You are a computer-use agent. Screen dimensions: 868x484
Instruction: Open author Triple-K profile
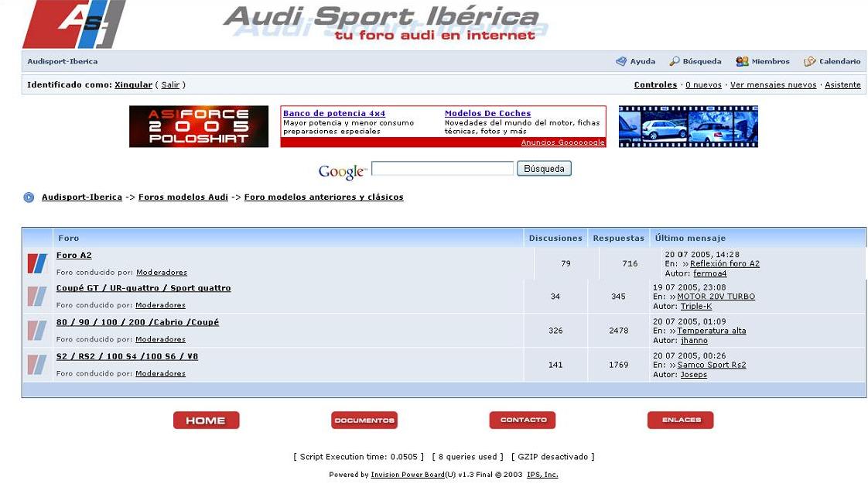tap(696, 306)
